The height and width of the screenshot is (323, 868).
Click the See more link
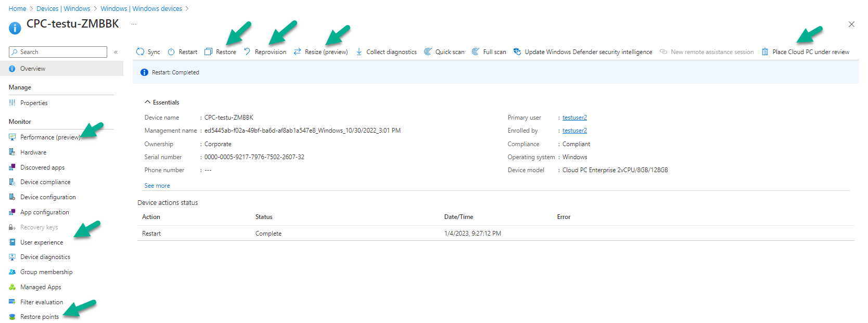click(157, 186)
